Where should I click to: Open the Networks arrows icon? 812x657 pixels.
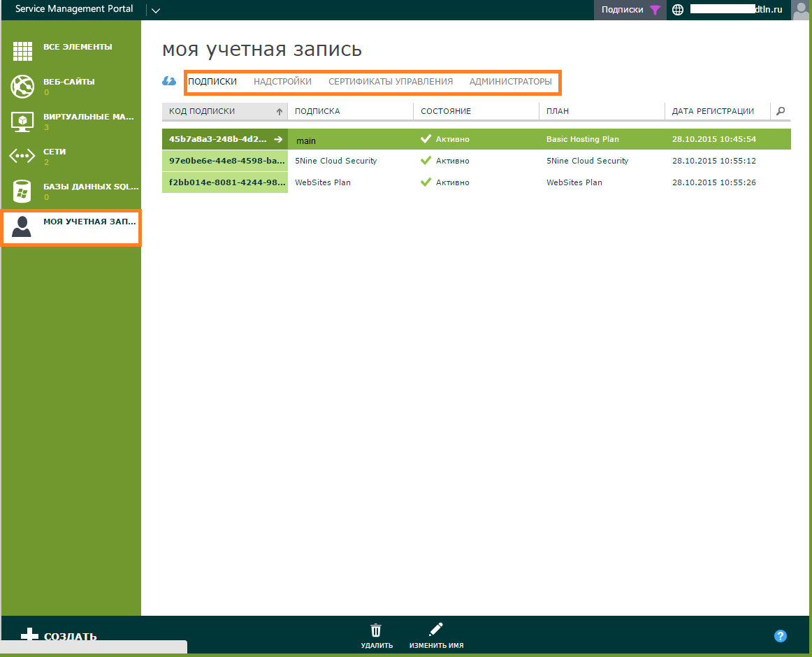(x=22, y=156)
